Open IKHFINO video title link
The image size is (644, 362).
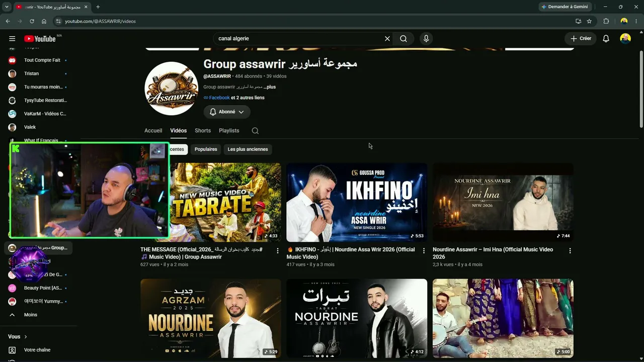pyautogui.click(x=351, y=253)
